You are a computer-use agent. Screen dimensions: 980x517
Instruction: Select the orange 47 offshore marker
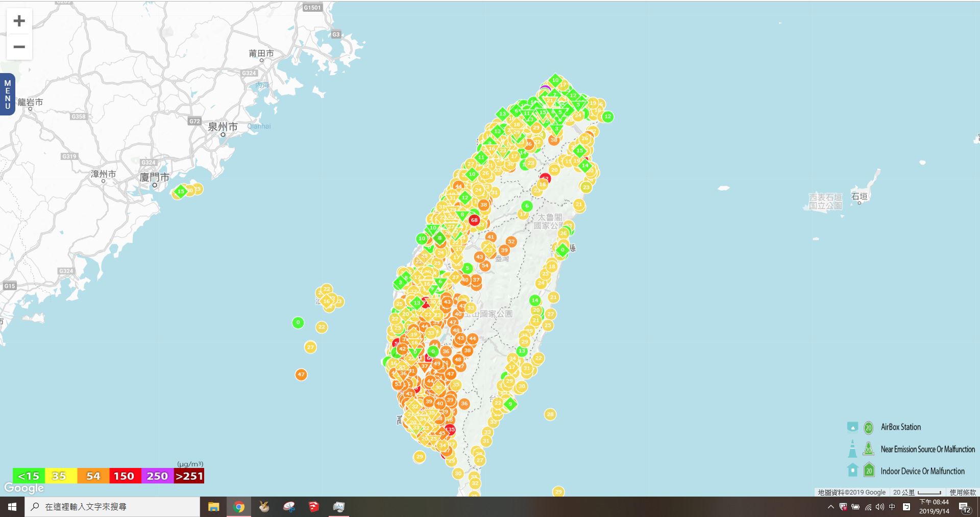[x=301, y=374]
